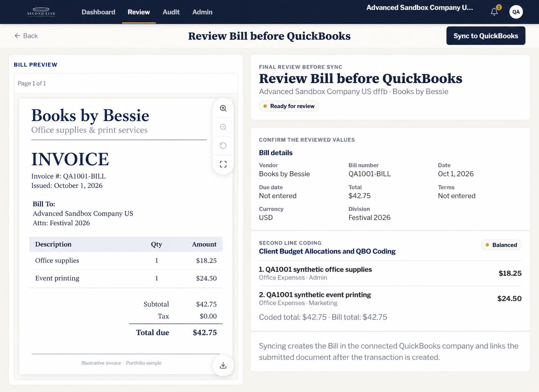The height and width of the screenshot is (392, 539).
Task: Open the Advanced Sandbox Company selector
Action: click(419, 8)
